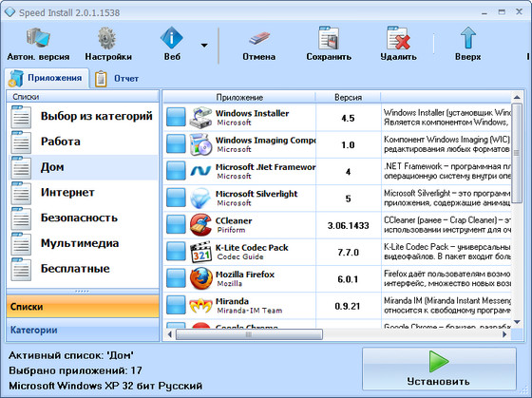Click Miranda version 0.9.21 cell
This screenshot has width=532, height=398.
[348, 307]
